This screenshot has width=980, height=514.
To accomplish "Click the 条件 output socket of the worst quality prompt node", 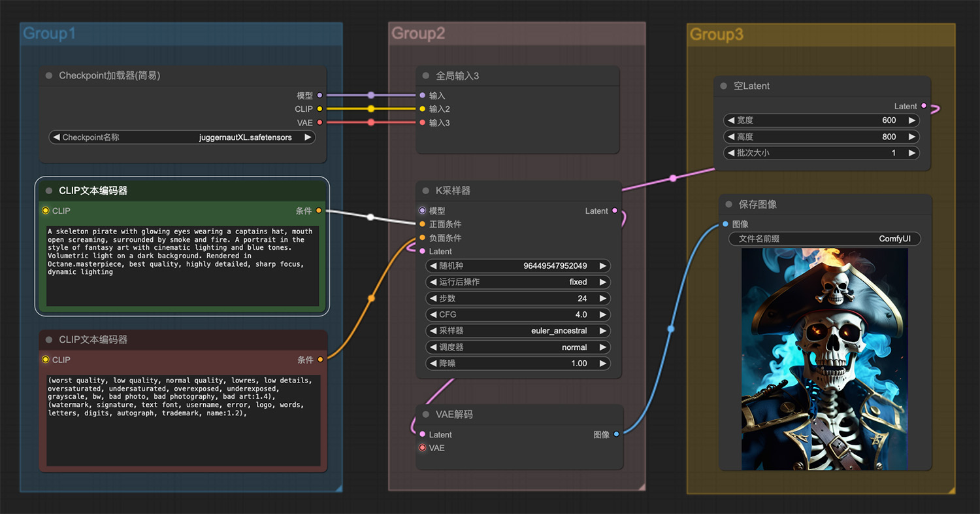I will pyautogui.click(x=320, y=360).
